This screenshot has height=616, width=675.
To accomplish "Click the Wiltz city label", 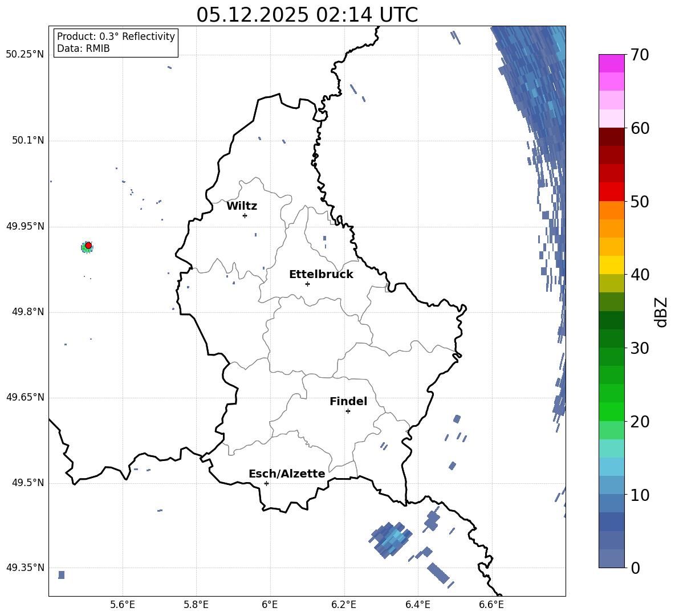I will [242, 206].
